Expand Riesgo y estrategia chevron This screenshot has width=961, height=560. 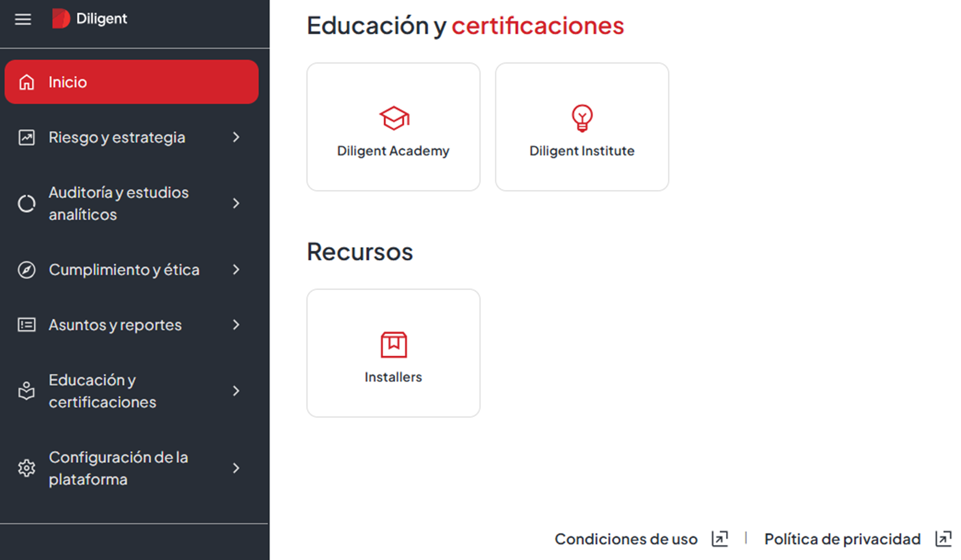[x=236, y=137]
